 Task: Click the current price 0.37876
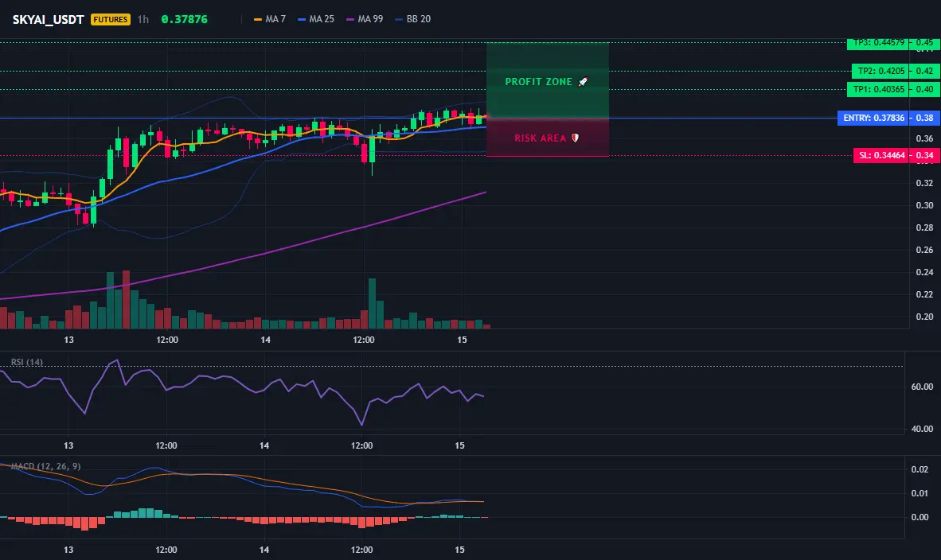[x=184, y=19]
